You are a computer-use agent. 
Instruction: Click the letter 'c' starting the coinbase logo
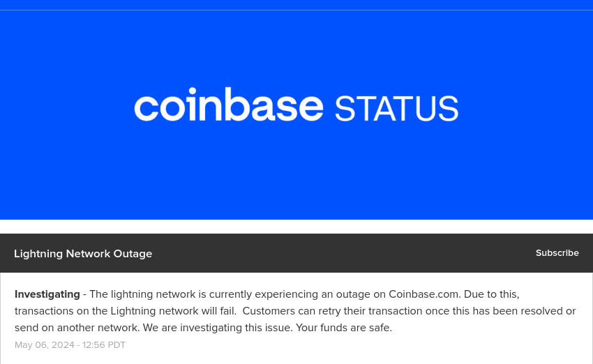(x=145, y=107)
